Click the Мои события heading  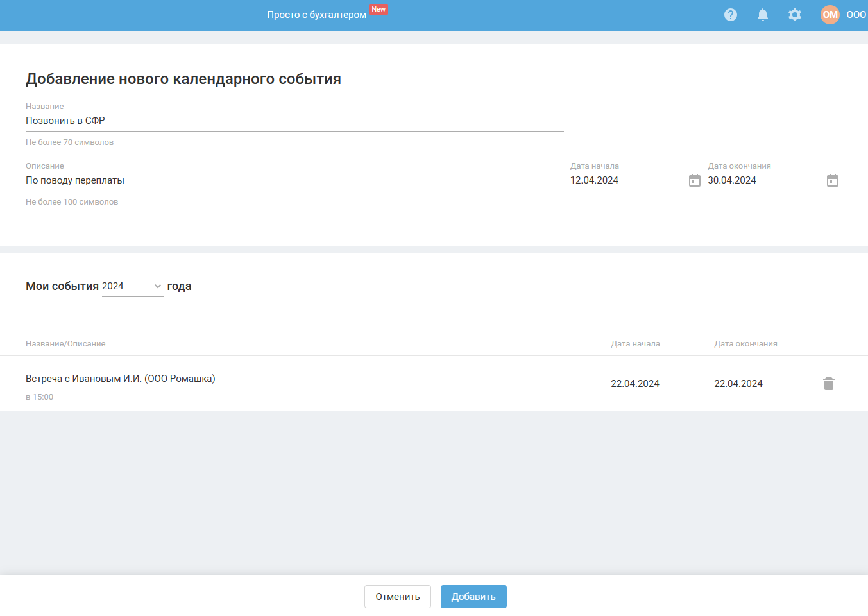coord(62,286)
